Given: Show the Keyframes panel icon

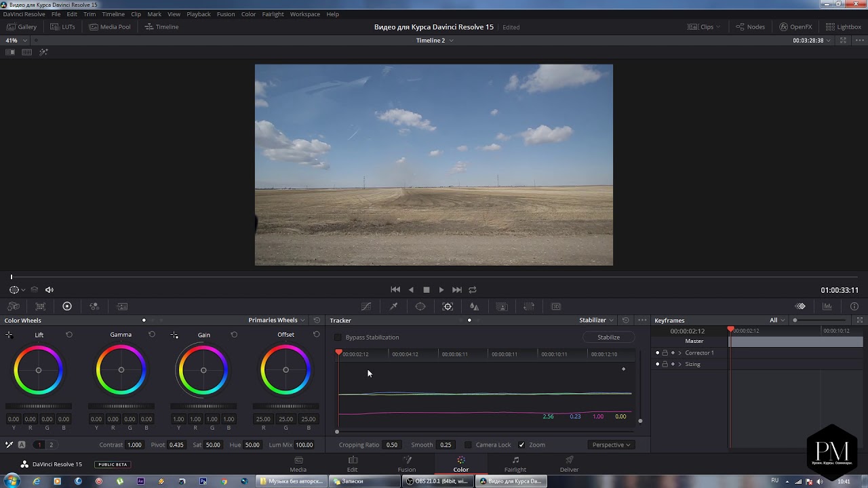Looking at the screenshot, I should click(801, 306).
